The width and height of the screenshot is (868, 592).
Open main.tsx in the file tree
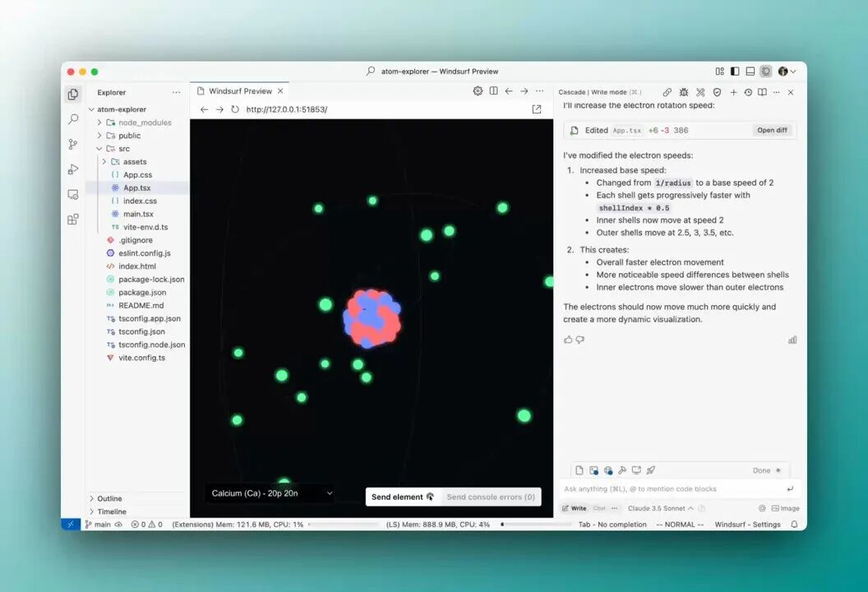(138, 214)
